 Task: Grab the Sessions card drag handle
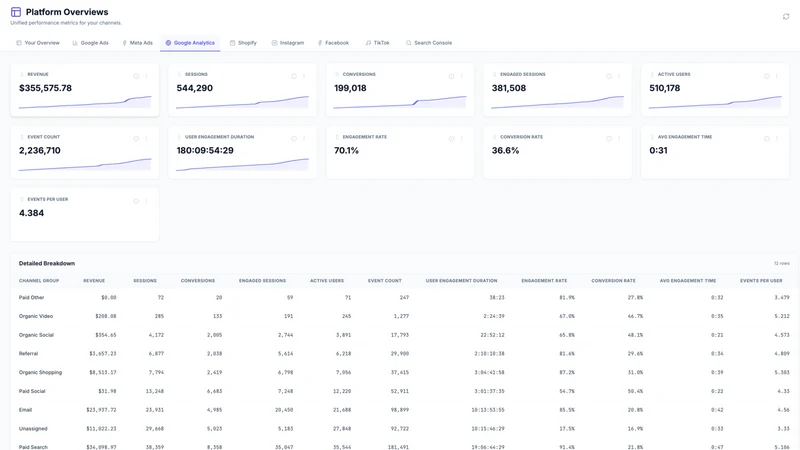coord(179,74)
